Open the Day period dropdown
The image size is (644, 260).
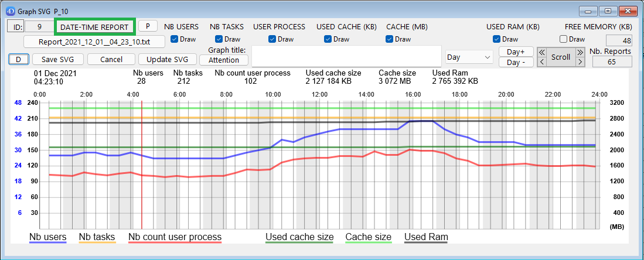point(469,57)
